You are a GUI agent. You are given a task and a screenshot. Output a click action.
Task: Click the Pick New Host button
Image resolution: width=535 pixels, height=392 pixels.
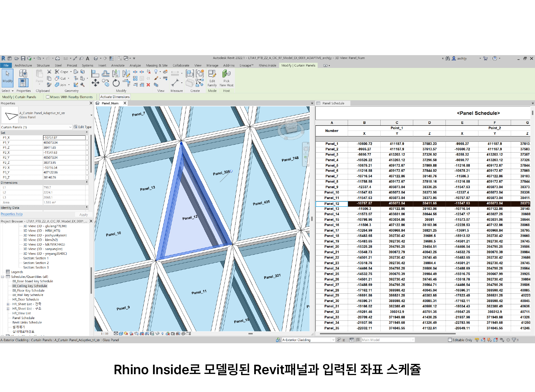pos(226,78)
